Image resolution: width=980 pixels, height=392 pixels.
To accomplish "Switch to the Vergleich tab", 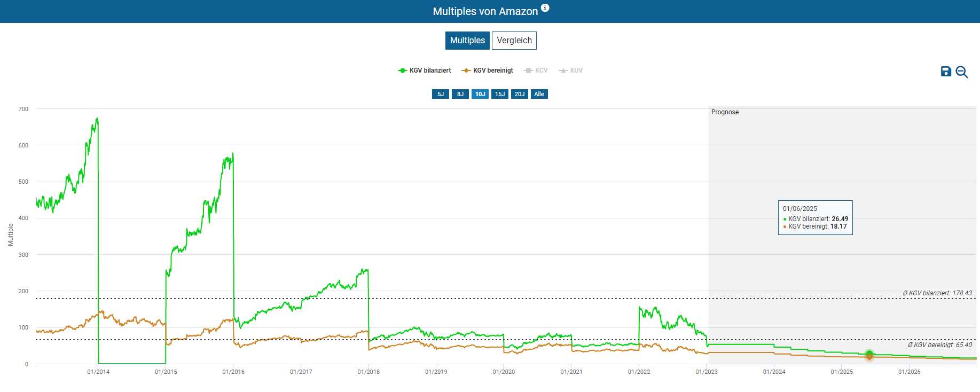I will [x=514, y=41].
